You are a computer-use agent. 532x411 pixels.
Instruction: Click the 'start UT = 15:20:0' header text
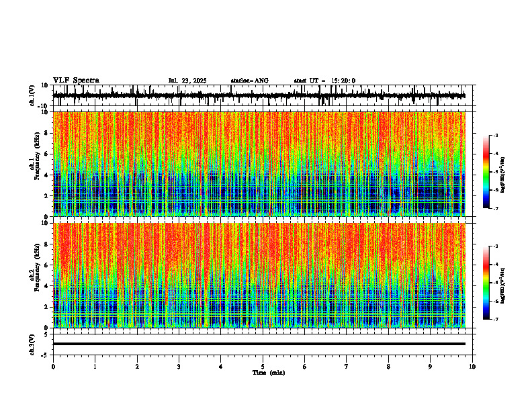click(324, 81)
